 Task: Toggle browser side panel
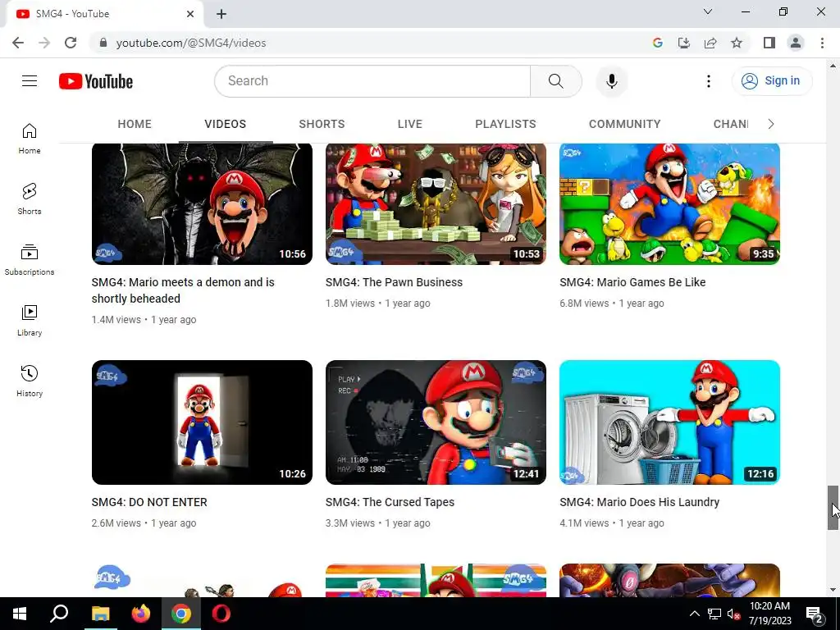(x=769, y=43)
